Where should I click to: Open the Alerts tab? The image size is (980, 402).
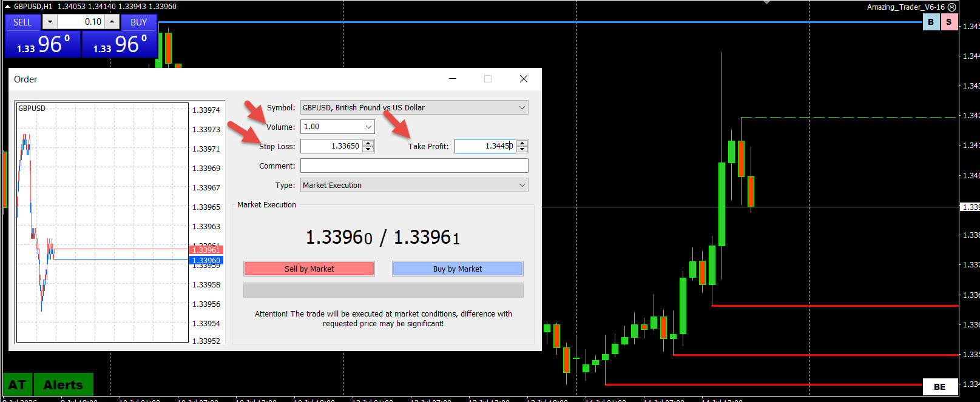[63, 385]
